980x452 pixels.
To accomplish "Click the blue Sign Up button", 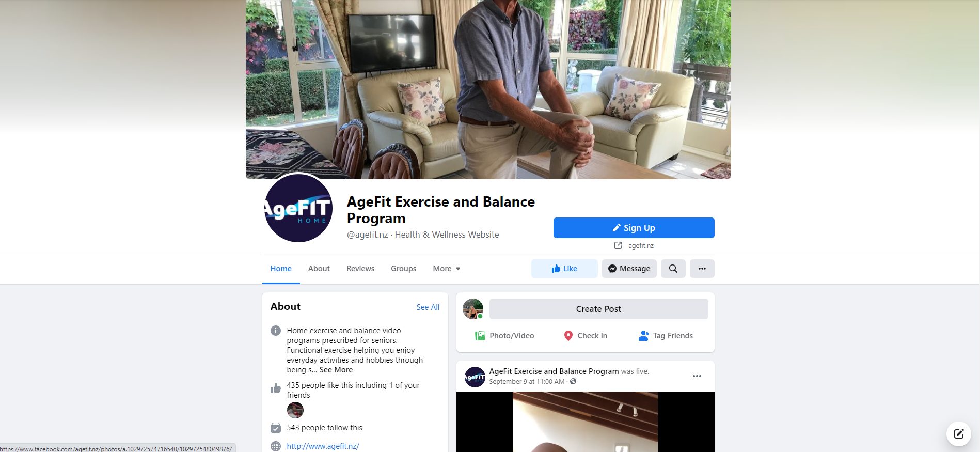I will [x=634, y=228].
